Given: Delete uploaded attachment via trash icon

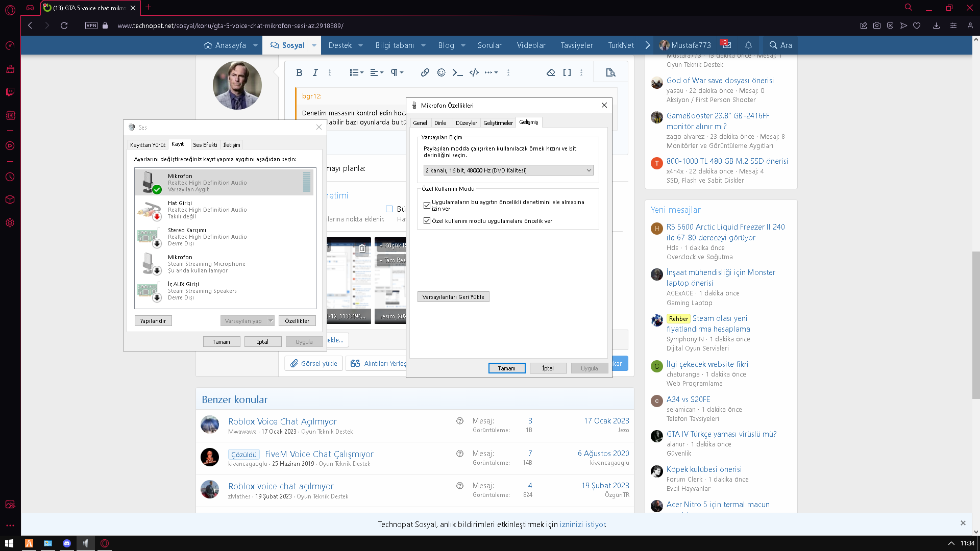Looking at the screenshot, I should [x=362, y=248].
